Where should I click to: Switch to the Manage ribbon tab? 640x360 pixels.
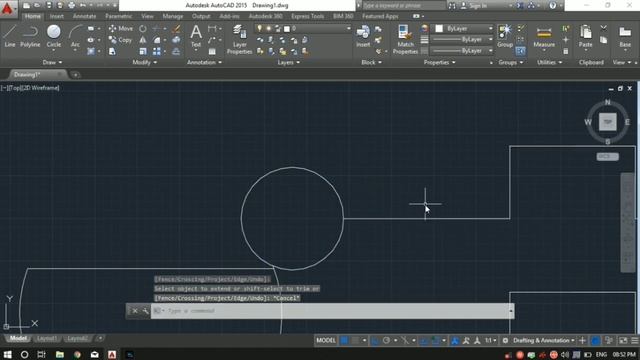[173, 16]
